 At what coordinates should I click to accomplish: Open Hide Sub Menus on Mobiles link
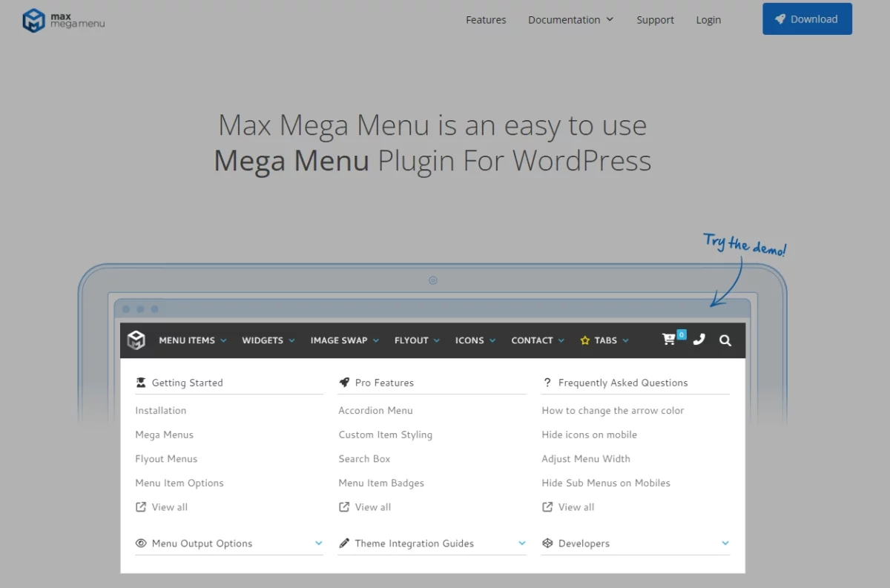[606, 483]
